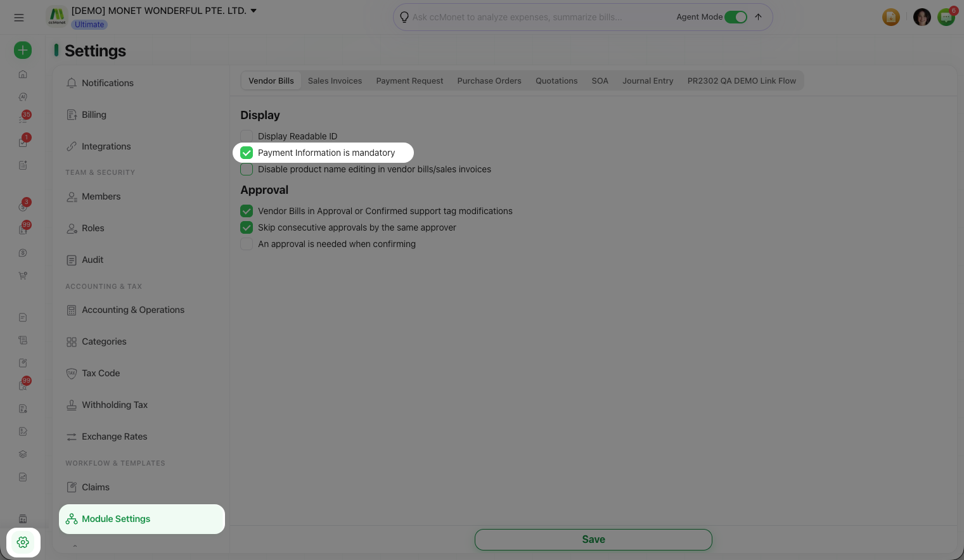Switch to the Quotations tab
Image resolution: width=964 pixels, height=560 pixels.
(x=556, y=81)
